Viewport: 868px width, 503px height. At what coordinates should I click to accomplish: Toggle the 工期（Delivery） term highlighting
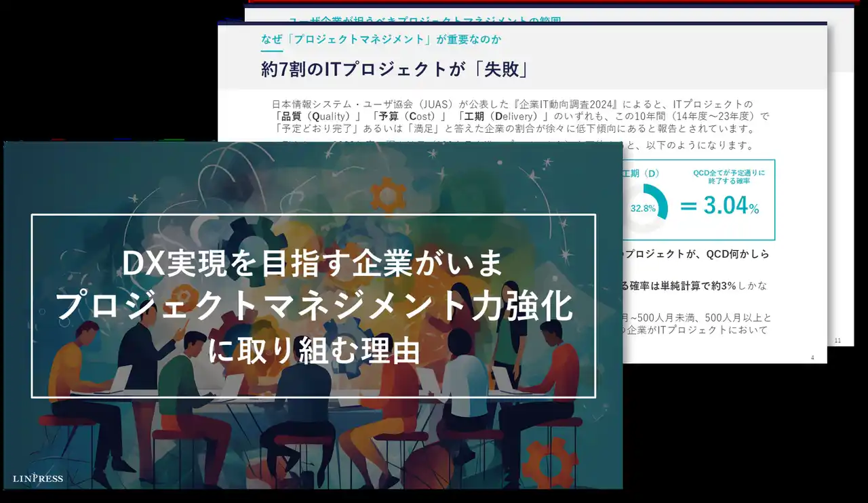click(x=500, y=116)
